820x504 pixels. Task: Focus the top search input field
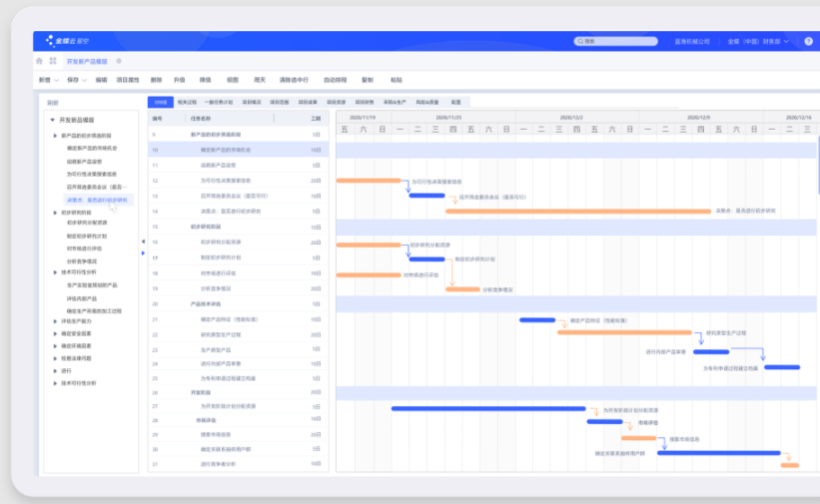coord(615,41)
